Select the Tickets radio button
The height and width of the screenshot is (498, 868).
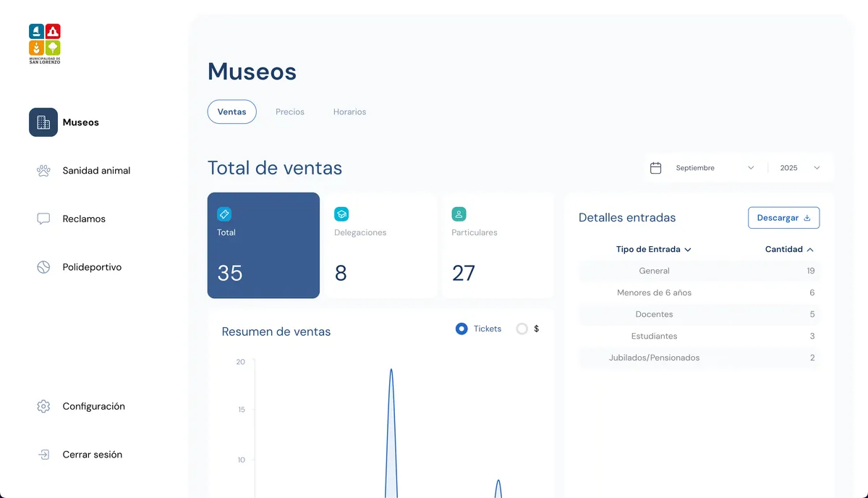tap(461, 329)
